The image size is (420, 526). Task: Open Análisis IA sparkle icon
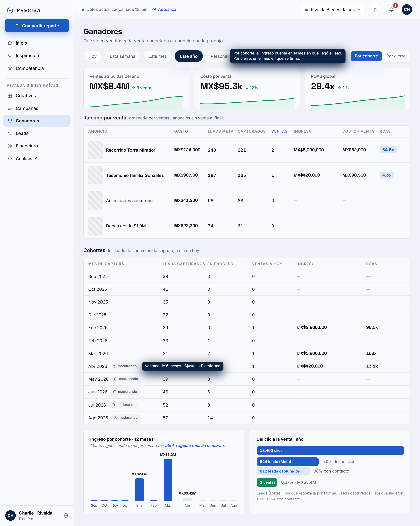(x=10, y=159)
